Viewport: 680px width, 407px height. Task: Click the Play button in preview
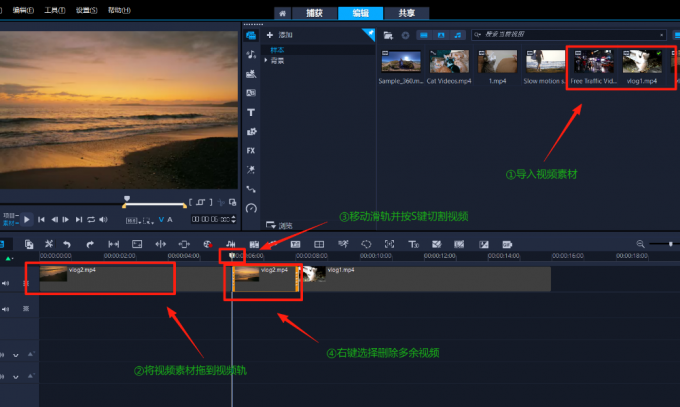(28, 219)
